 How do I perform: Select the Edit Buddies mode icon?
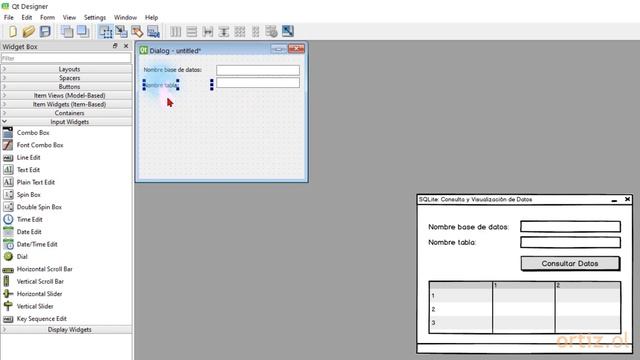coord(137,31)
